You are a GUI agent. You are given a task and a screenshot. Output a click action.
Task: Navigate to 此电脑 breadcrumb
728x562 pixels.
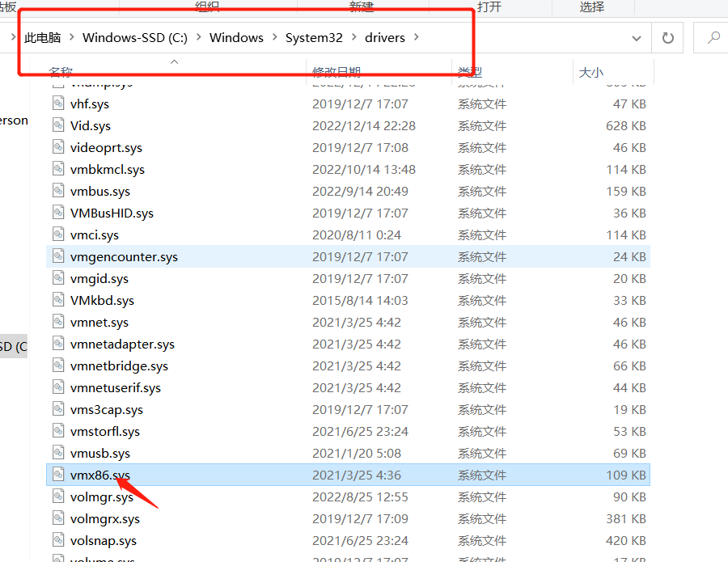(43, 37)
